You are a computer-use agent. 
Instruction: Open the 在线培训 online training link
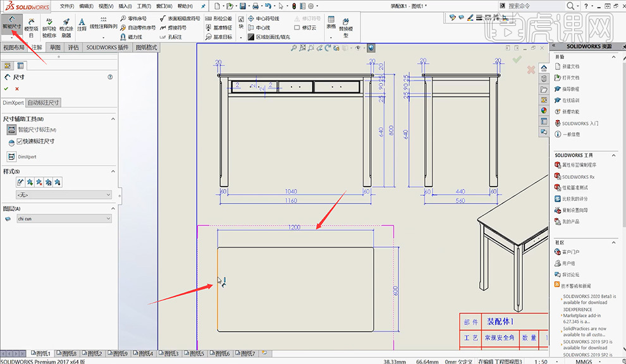[570, 100]
